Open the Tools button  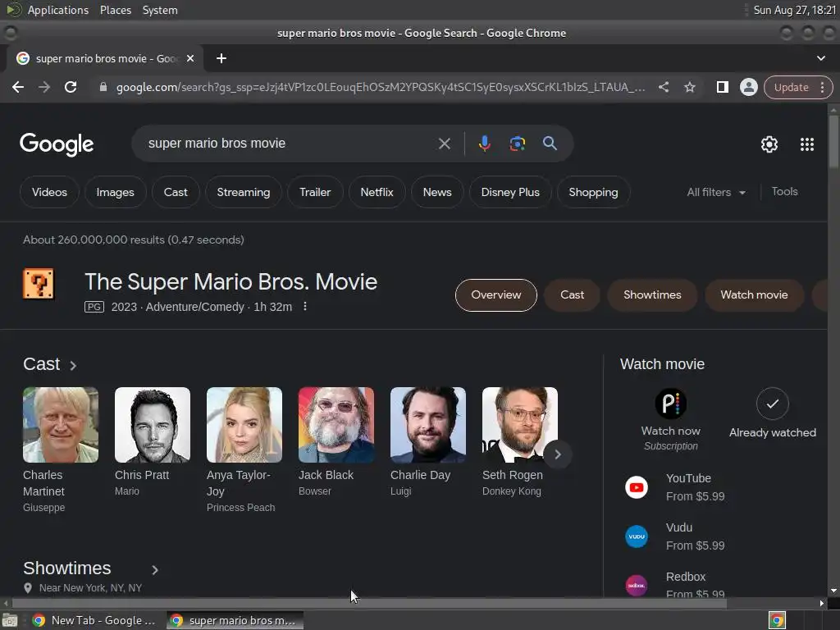pos(784,192)
